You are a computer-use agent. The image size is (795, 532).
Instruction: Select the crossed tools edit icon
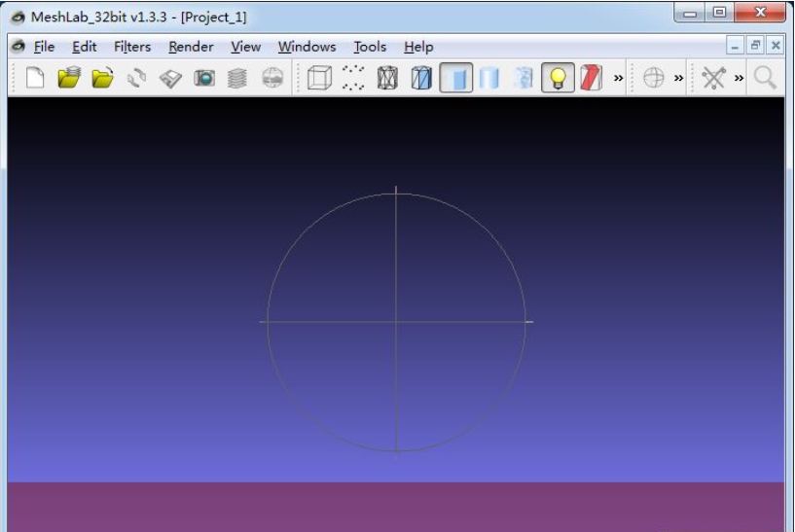click(x=713, y=78)
